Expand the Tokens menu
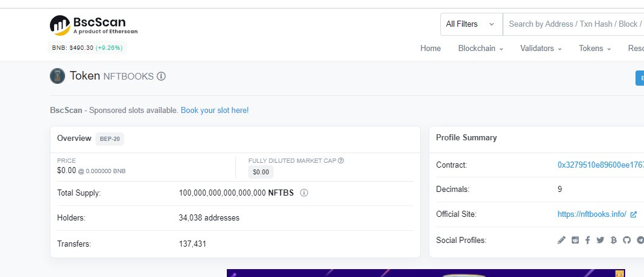 pos(595,49)
